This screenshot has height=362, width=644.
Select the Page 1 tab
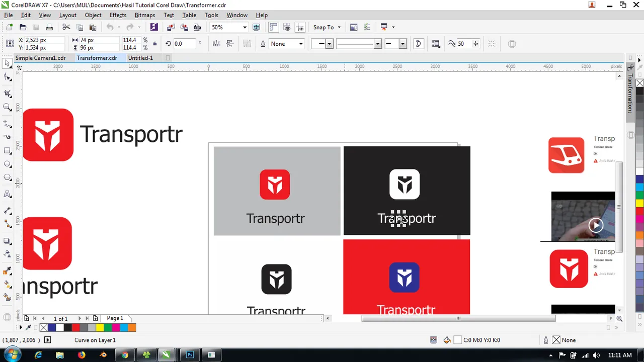pos(115,318)
